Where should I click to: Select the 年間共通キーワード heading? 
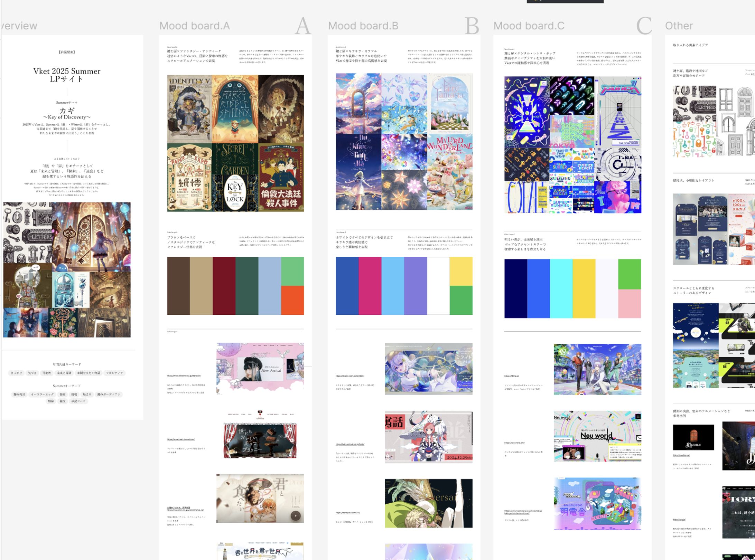tap(67, 364)
